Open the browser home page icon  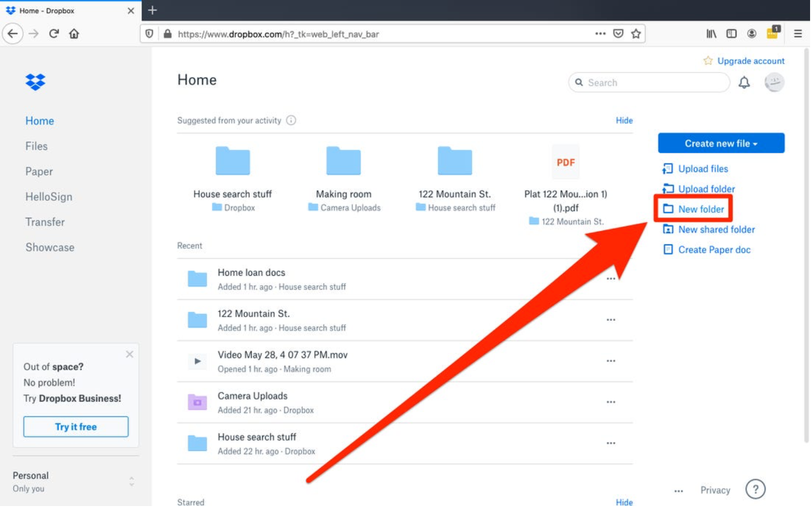tap(74, 34)
